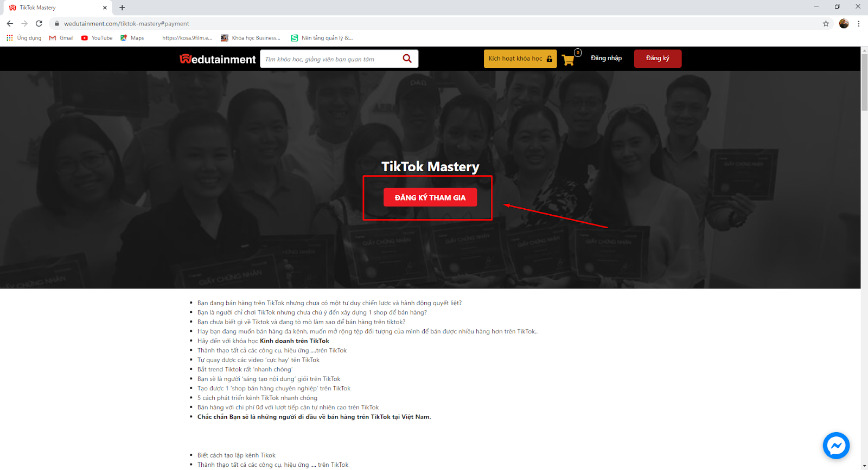Image resolution: width=868 pixels, height=470 pixels.
Task: Click the Đăng ký button
Action: click(658, 58)
